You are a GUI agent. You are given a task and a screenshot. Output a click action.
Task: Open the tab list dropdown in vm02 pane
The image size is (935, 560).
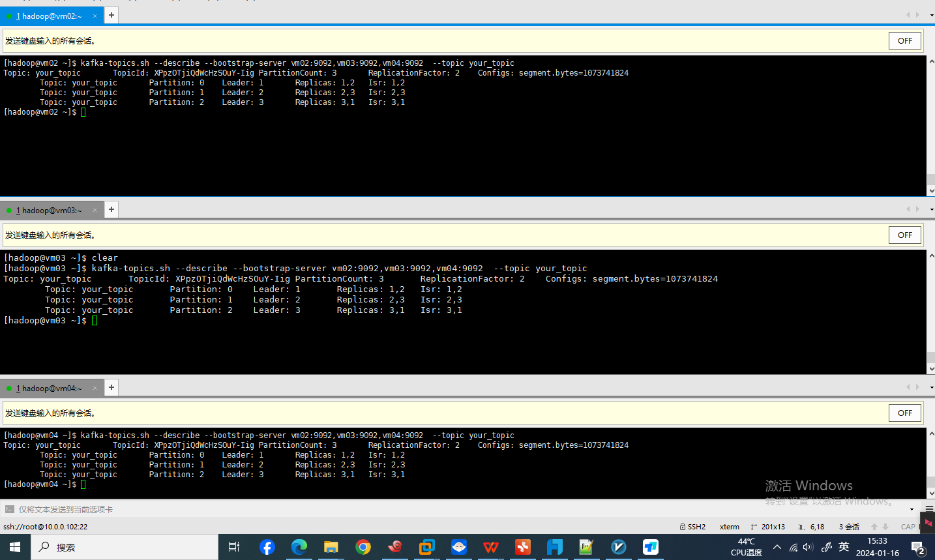[x=931, y=15]
